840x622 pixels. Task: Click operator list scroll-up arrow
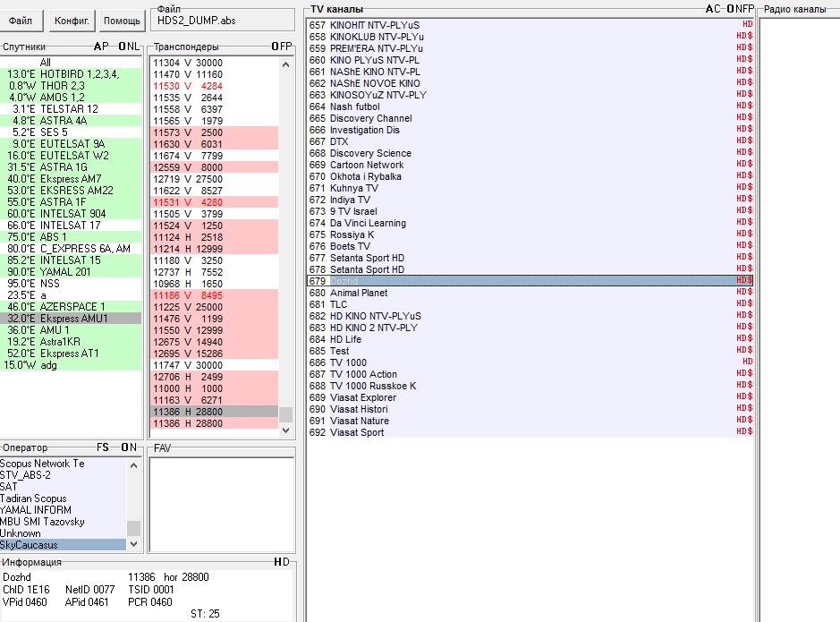click(x=133, y=465)
